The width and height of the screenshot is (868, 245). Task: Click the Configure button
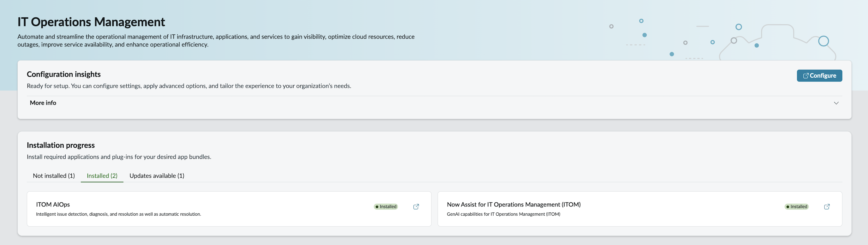click(x=819, y=75)
